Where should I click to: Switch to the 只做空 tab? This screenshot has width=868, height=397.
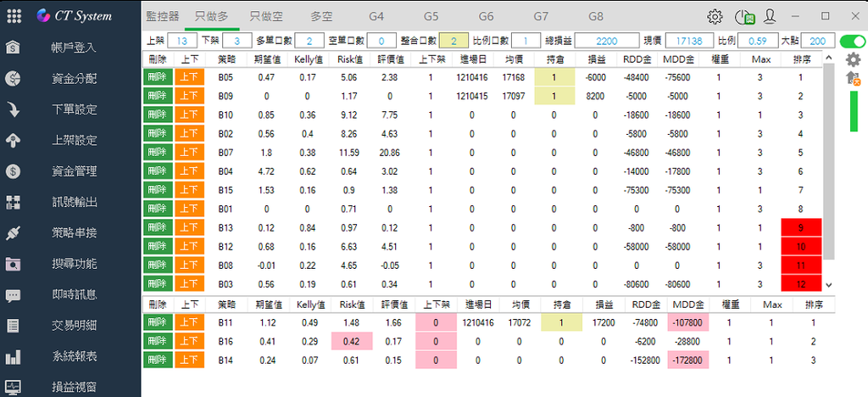pos(266,16)
